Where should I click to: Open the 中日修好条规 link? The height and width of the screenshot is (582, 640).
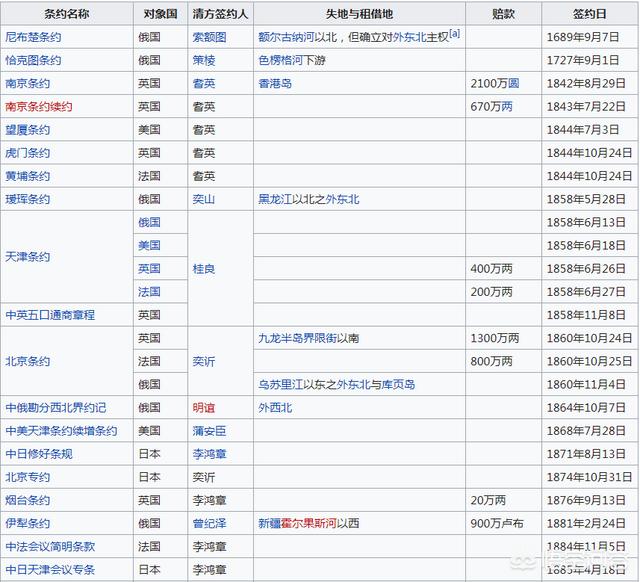pyautogui.click(x=39, y=454)
